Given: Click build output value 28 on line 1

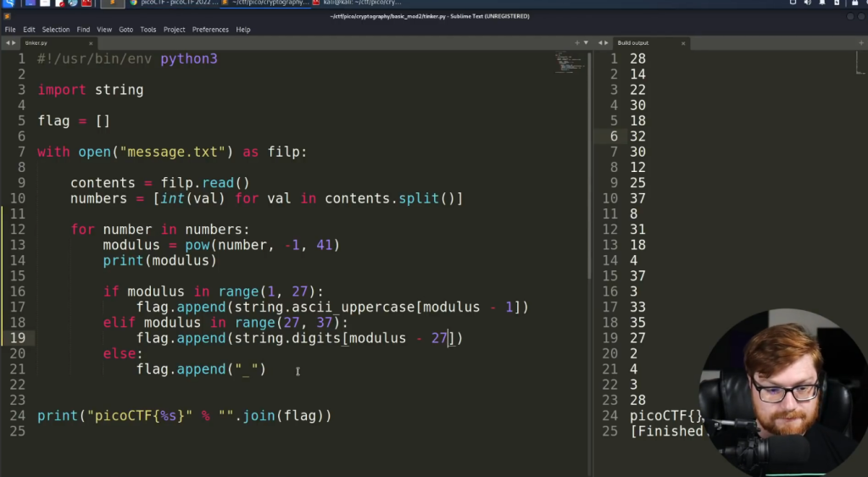Looking at the screenshot, I should [637, 58].
